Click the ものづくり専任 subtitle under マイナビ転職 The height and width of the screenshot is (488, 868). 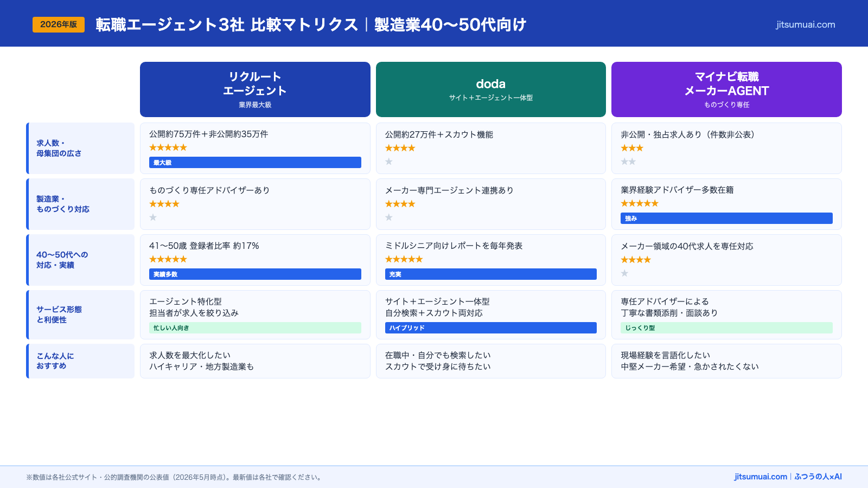point(726,105)
